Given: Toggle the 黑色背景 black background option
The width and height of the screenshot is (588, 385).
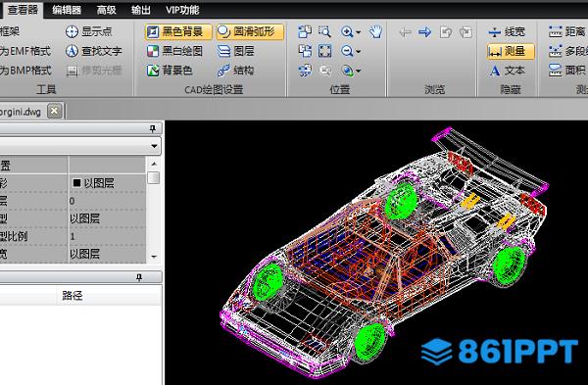Looking at the screenshot, I should 178,32.
